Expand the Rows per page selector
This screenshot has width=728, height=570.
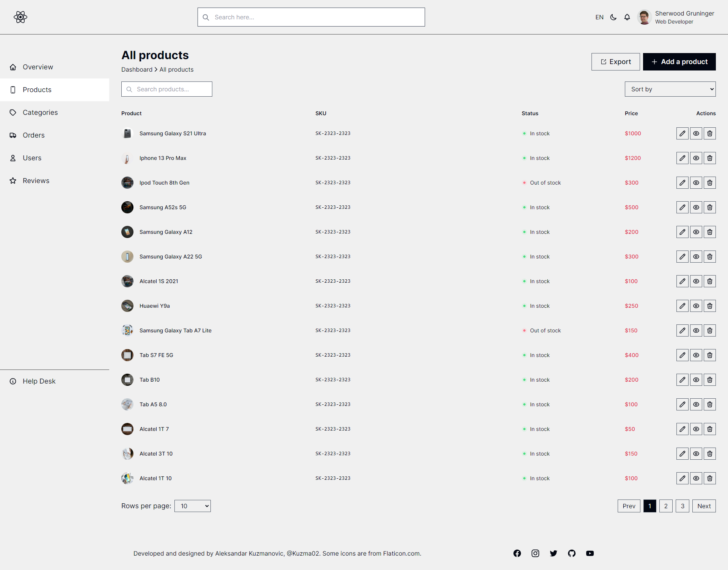192,506
